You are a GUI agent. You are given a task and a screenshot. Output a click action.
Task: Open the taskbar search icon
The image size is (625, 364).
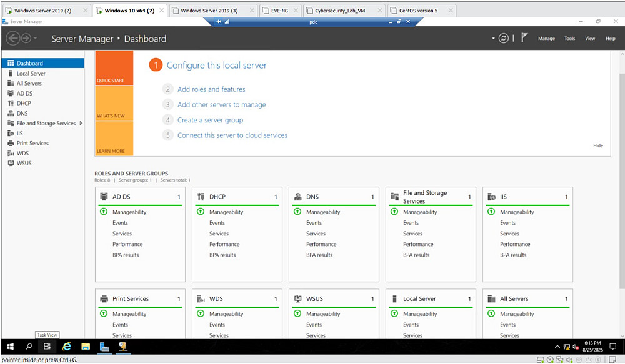click(x=29, y=347)
